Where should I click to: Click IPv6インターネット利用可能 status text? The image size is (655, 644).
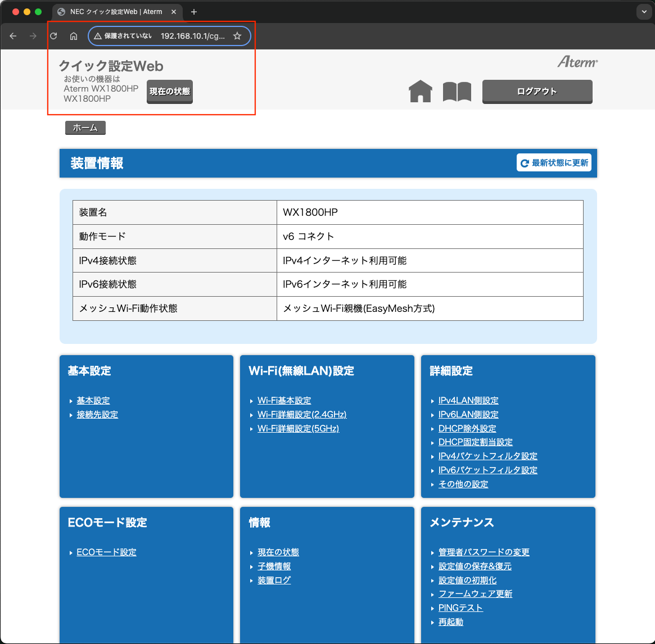(345, 284)
